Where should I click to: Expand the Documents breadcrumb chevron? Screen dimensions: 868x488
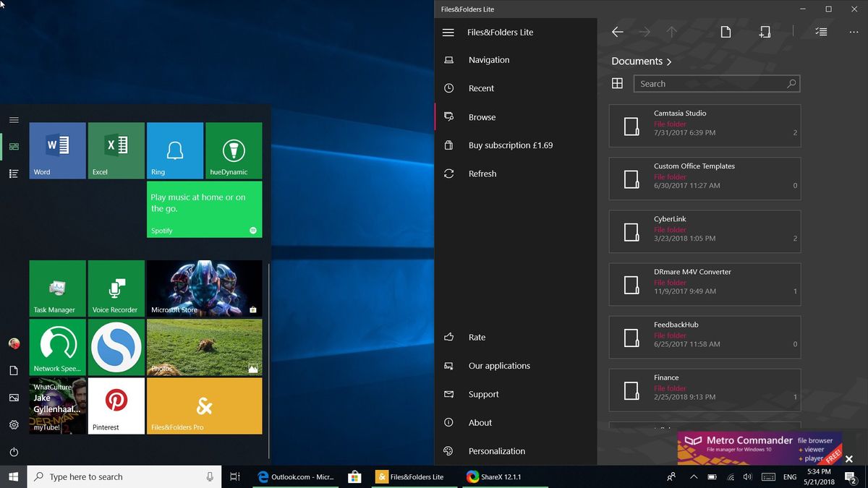pos(669,61)
